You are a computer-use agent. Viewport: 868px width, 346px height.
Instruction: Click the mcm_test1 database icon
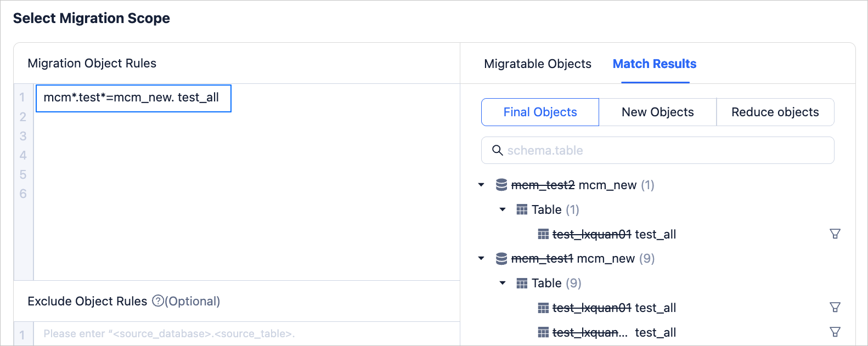(x=501, y=259)
